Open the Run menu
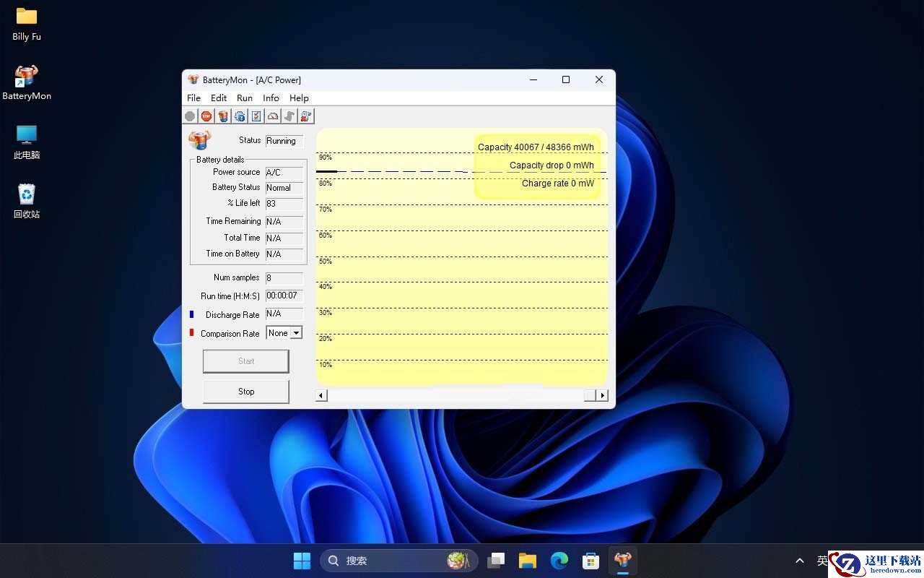Viewport: 924px width, 578px height. (x=245, y=98)
